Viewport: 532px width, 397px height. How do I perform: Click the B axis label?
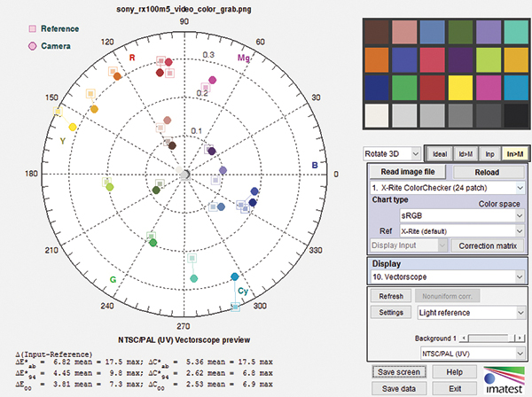pos(315,165)
